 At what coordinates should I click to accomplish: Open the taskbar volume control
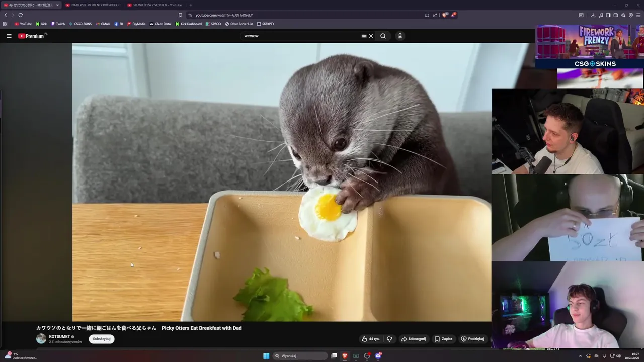click(619, 356)
